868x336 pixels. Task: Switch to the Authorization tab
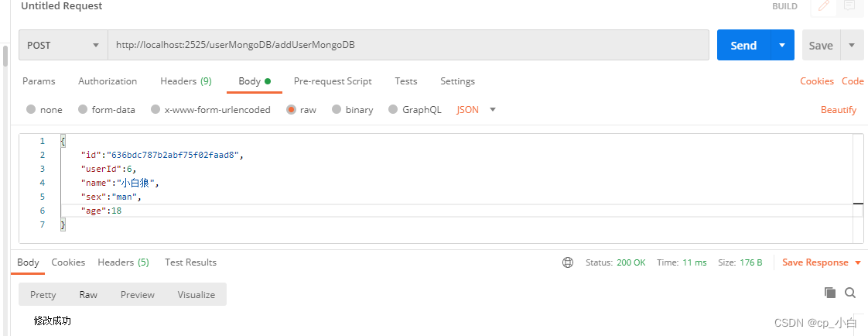[108, 81]
